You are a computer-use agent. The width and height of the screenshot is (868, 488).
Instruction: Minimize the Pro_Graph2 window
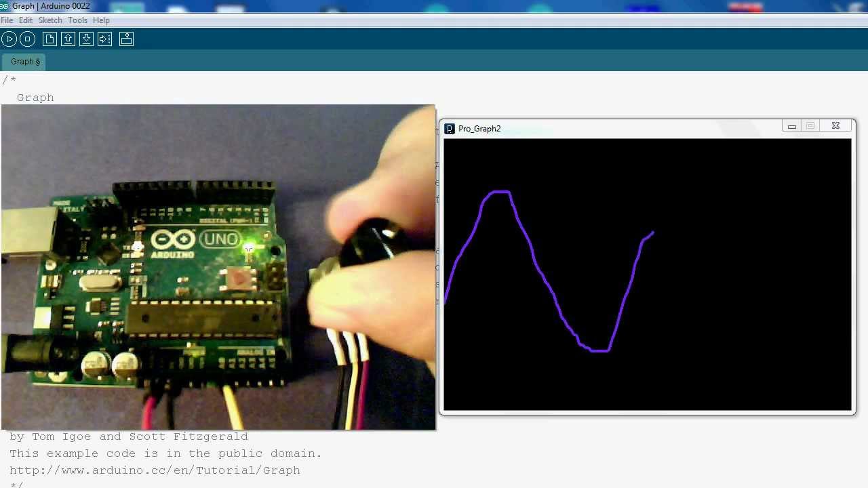(791, 126)
